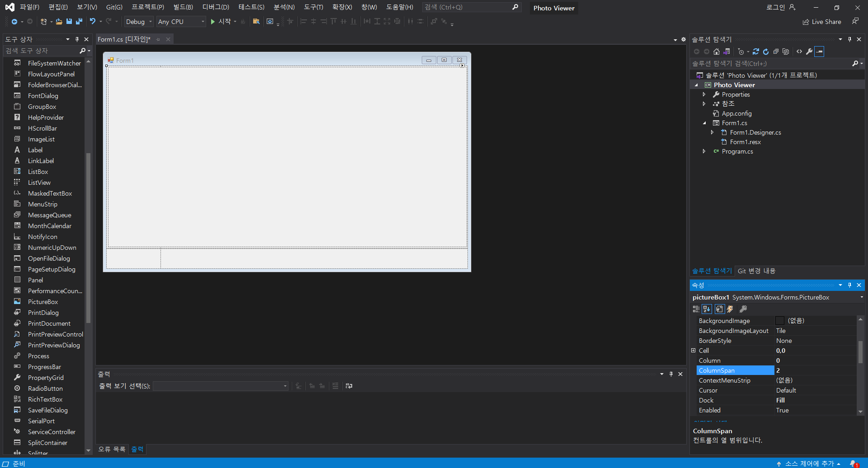Image resolution: width=868 pixels, height=468 pixels.
Task: Open the 편집(E) menu
Action: pos(58,7)
